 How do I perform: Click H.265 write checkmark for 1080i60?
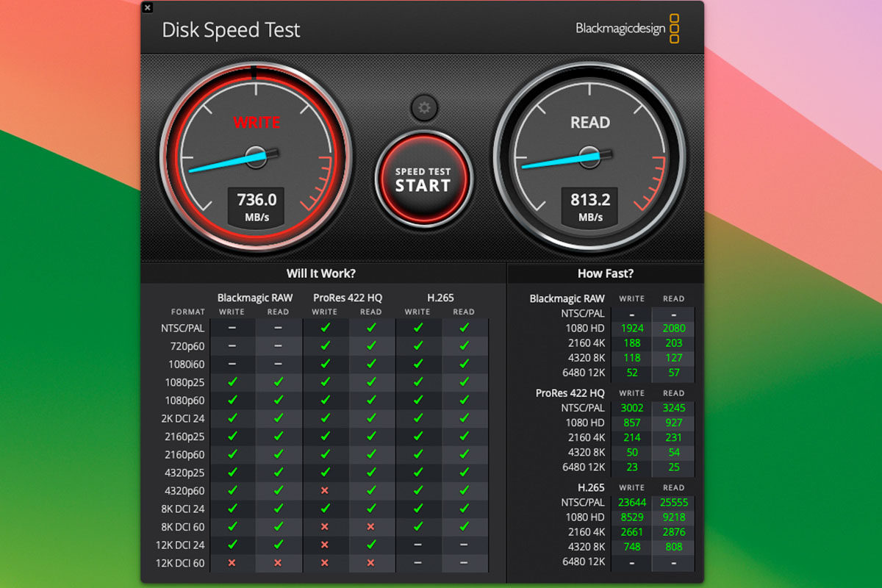(417, 364)
